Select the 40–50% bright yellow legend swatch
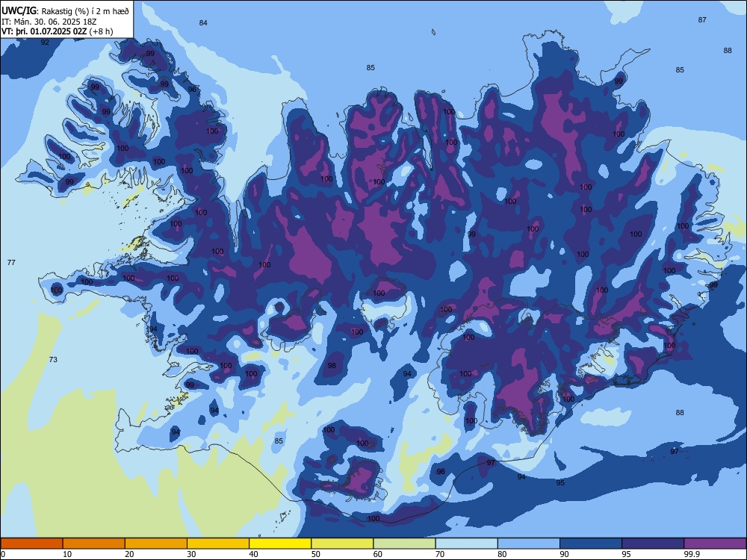 click(x=280, y=544)
